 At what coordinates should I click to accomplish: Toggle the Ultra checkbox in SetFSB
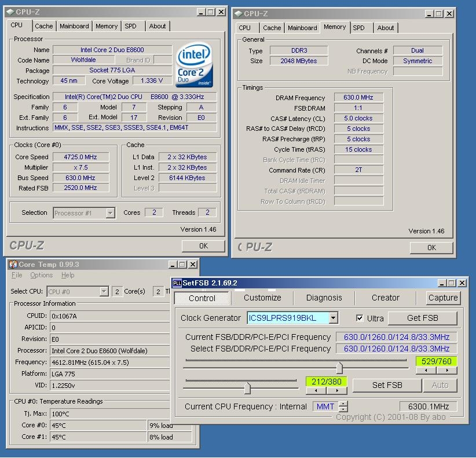coord(360,318)
